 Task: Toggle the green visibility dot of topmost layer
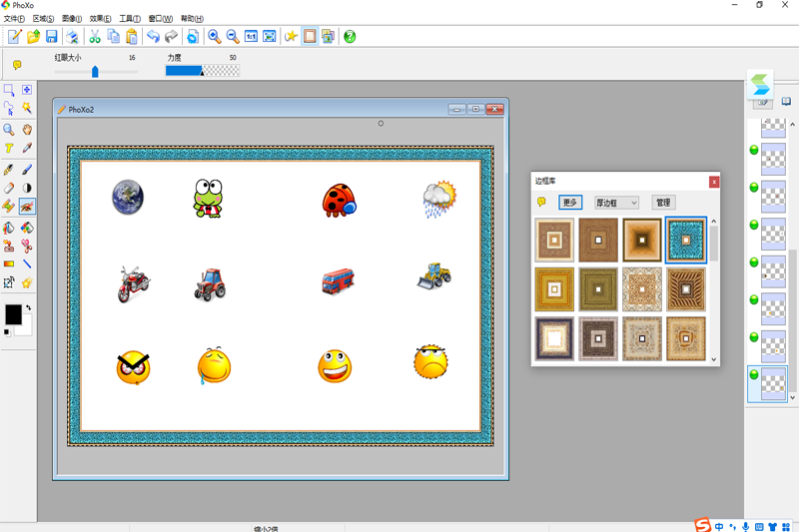coord(754,151)
